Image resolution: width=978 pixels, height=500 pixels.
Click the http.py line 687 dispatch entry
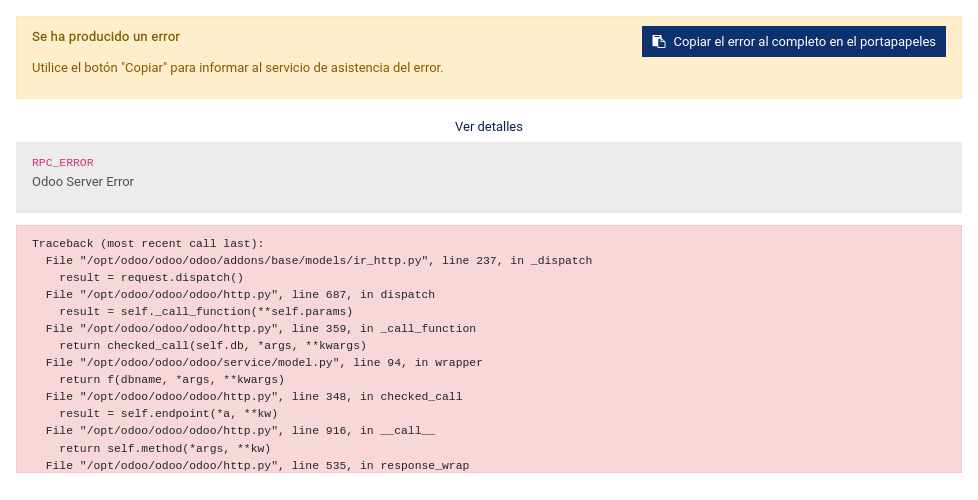pyautogui.click(x=240, y=294)
